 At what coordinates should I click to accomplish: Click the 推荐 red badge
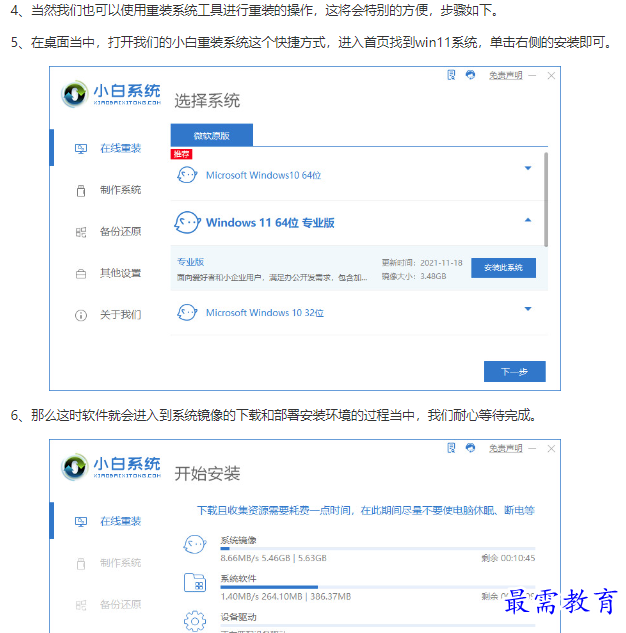click(182, 154)
